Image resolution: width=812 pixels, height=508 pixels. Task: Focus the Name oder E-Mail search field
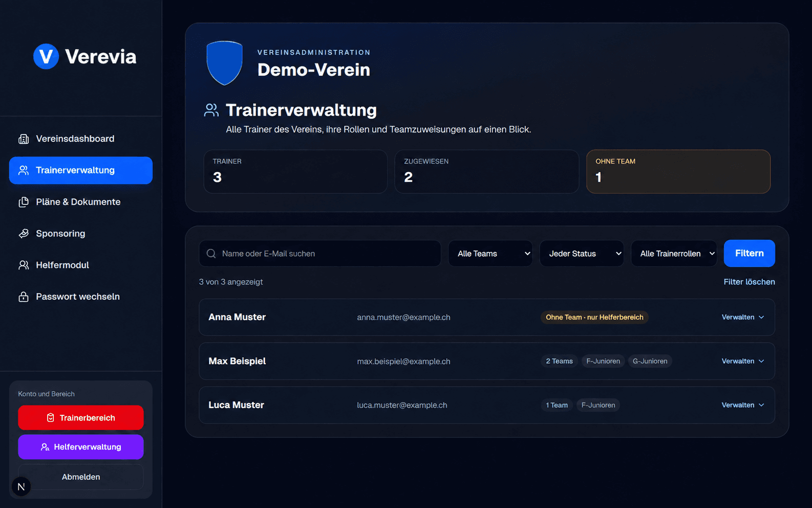(x=320, y=253)
